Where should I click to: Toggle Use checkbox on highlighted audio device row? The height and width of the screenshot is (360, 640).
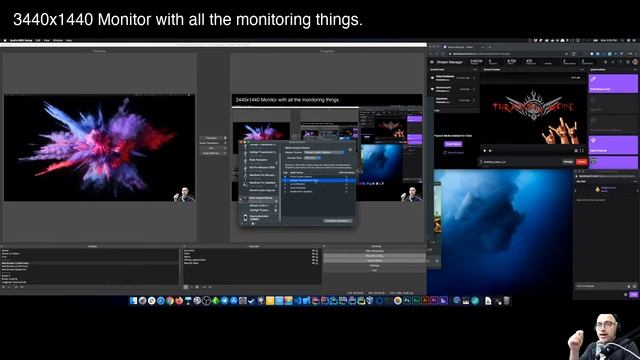click(x=285, y=180)
